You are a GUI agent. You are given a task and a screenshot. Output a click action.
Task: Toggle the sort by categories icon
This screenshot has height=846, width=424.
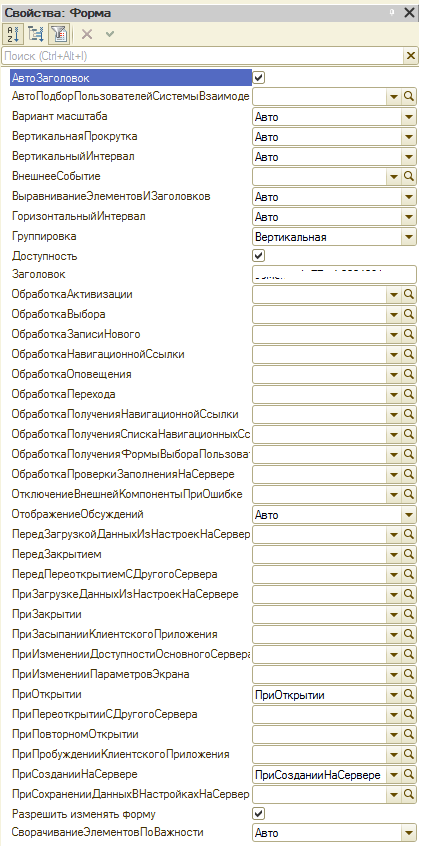click(36, 35)
